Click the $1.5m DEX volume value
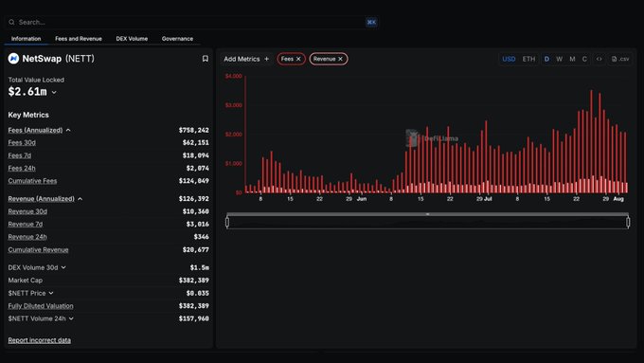This screenshot has height=363, width=644. point(200,267)
